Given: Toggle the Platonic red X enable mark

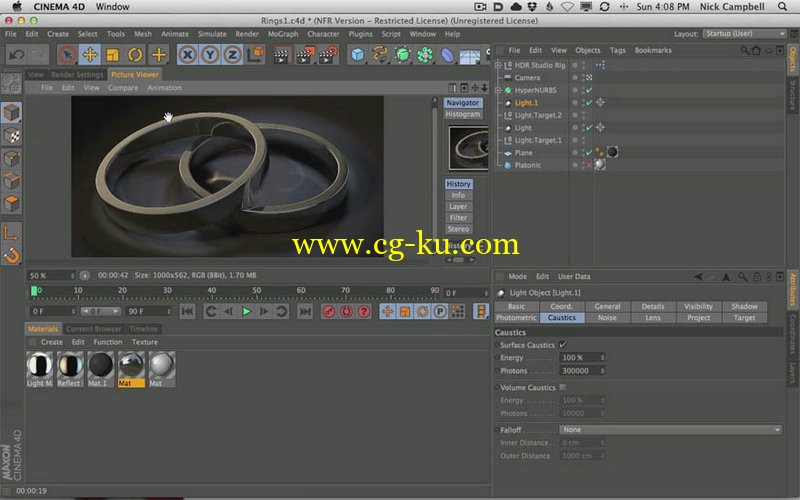Looking at the screenshot, I should click(589, 165).
